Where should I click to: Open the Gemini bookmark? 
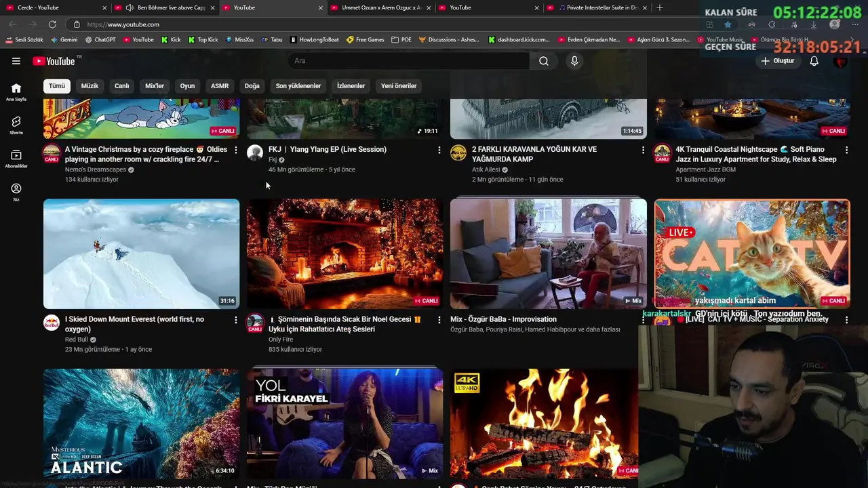click(64, 40)
